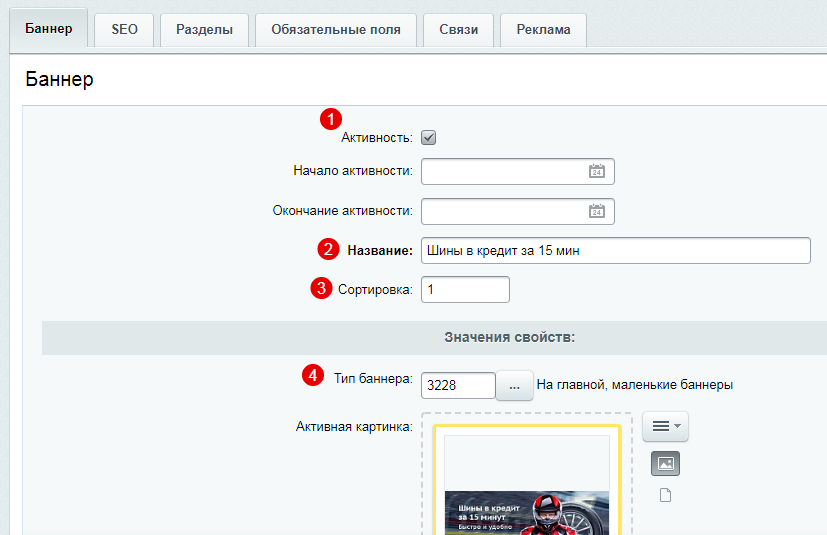Click the '...' browse button for Тип баннера

click(x=514, y=386)
